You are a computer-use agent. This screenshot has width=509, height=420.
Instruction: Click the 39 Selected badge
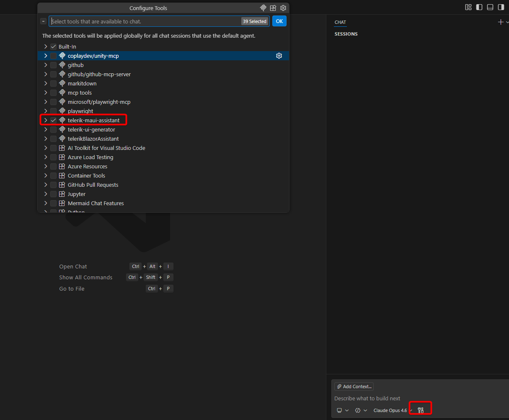click(x=255, y=21)
